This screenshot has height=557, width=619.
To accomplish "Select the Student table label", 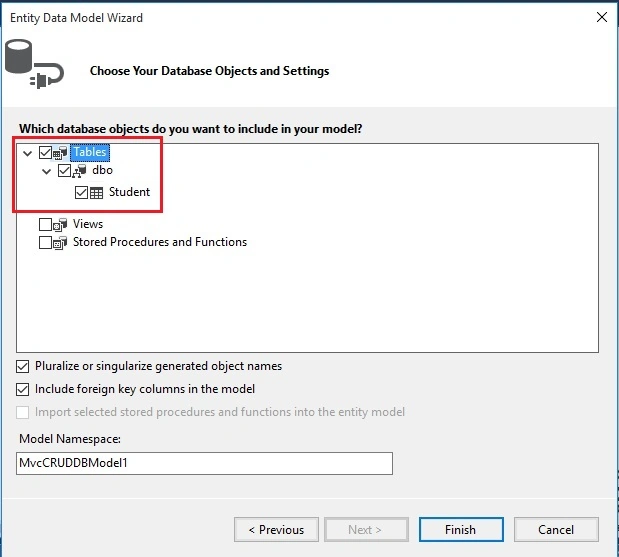I will pos(129,192).
